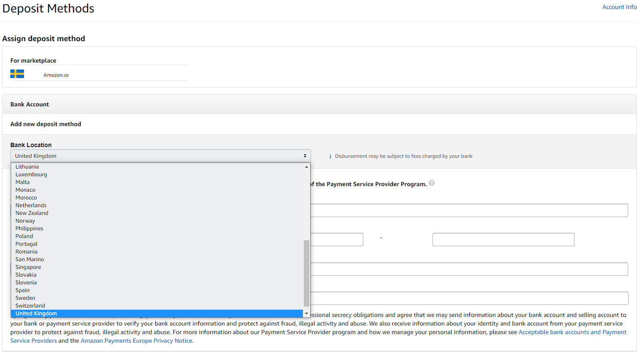
Task: Click the For marketplace label
Action: (x=33, y=60)
